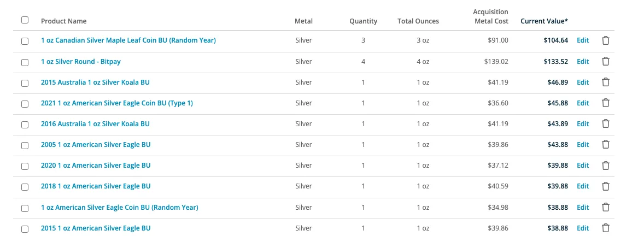The width and height of the screenshot is (644, 242).
Task: Edit the $38.88 Random Year Silver Eagle entry
Action: point(583,208)
